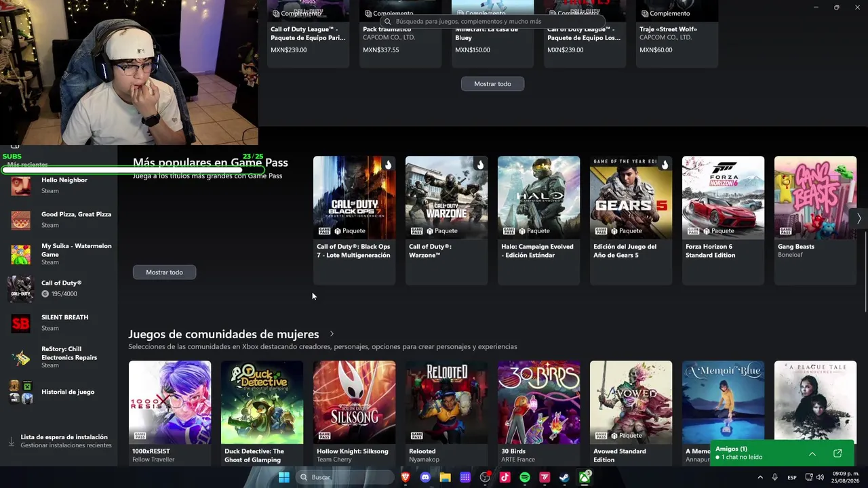Click Mostrar todo under Más populares en Game Pass
Image resolution: width=868 pixels, height=488 pixels.
click(164, 272)
